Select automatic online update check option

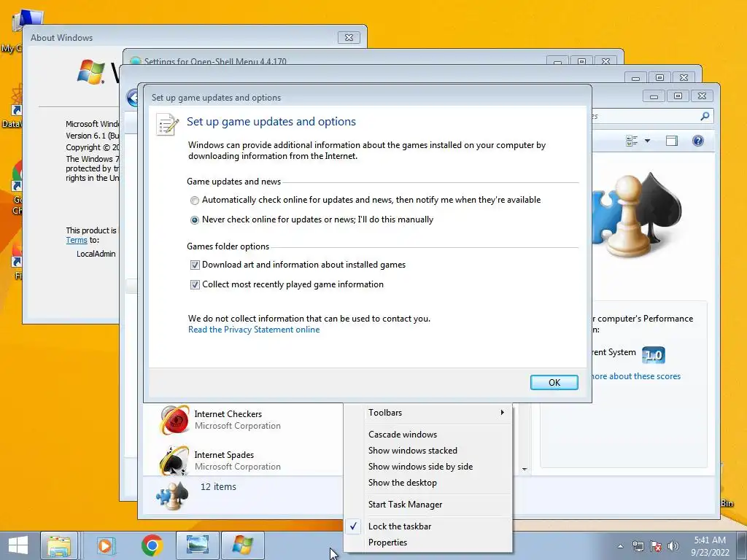(194, 201)
